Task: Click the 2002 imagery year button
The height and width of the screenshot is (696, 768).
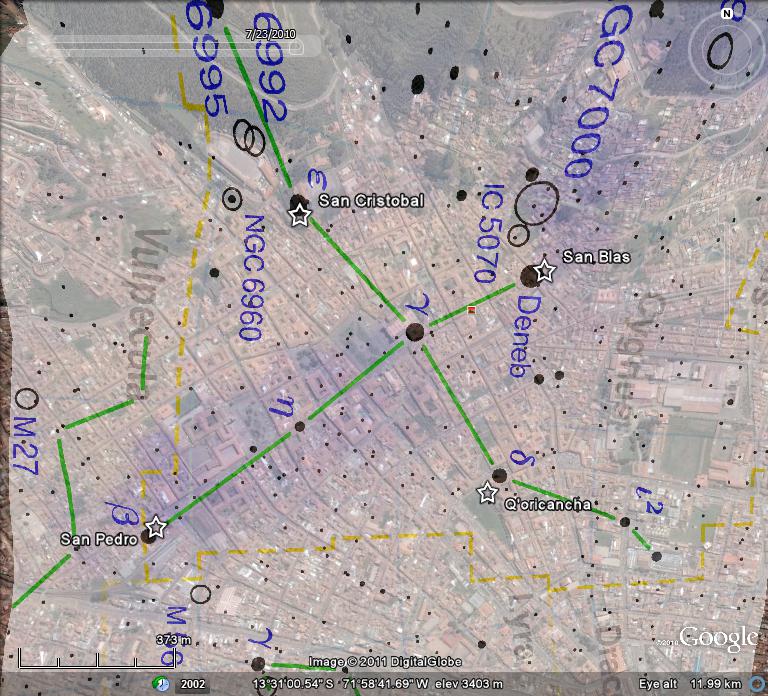Action: click(193, 683)
